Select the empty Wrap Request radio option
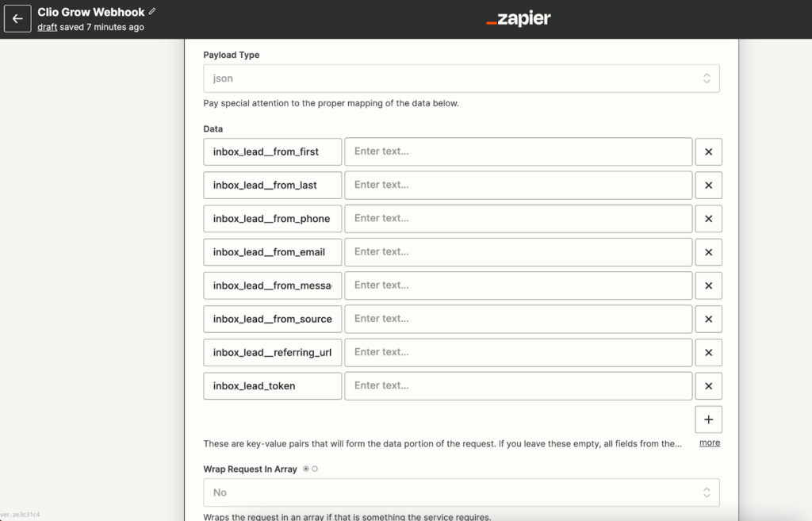The image size is (812, 521). [315, 469]
